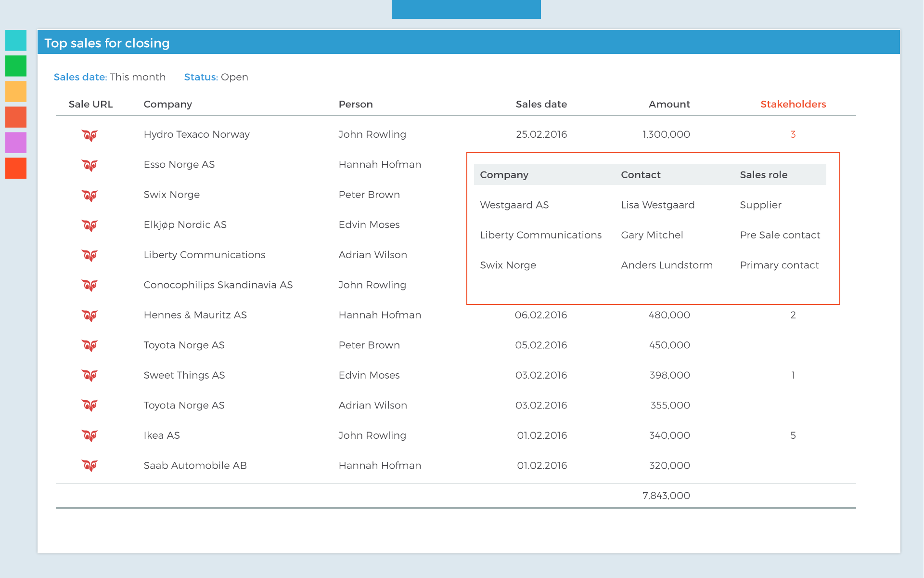
Task: Open Sale URL icon for Hydro Texaco Norway
Action: tap(90, 135)
